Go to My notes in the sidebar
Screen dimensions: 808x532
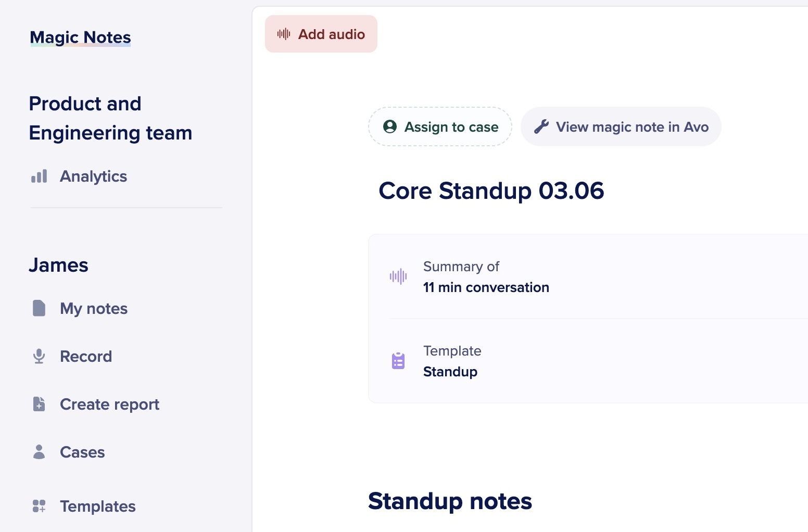coord(94,309)
